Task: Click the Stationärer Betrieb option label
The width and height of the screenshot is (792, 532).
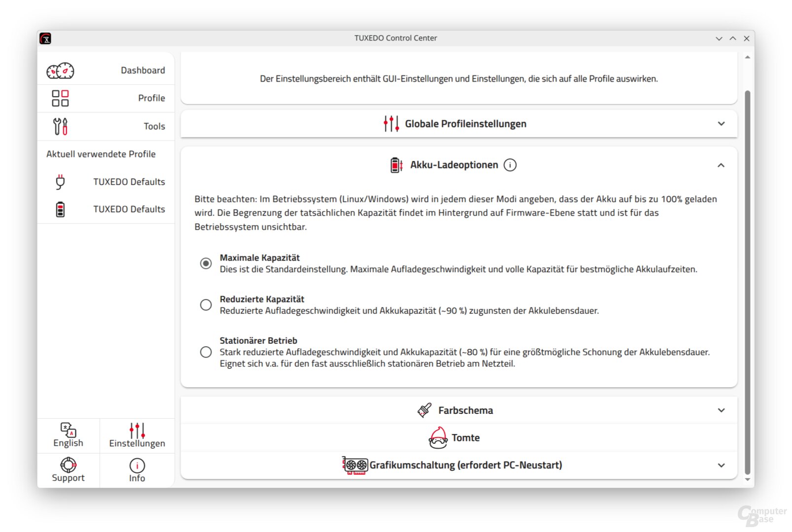Action: pos(258,340)
